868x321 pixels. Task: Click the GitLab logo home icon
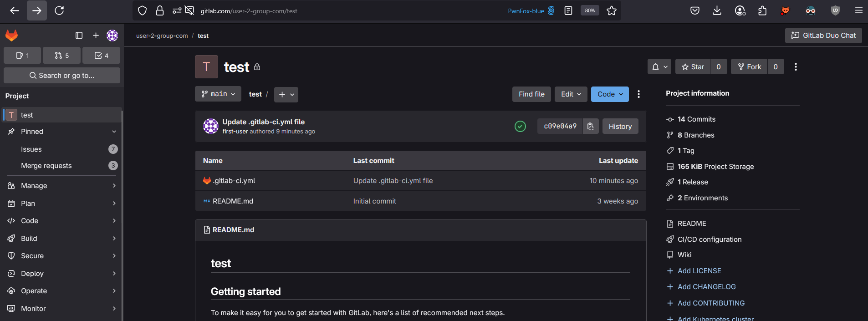pos(11,36)
